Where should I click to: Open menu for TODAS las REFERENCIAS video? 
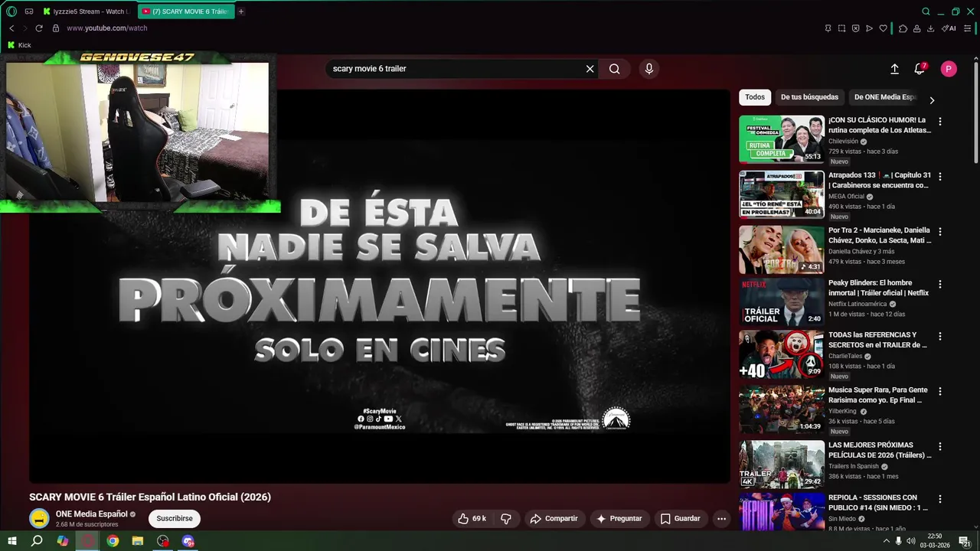tap(940, 337)
